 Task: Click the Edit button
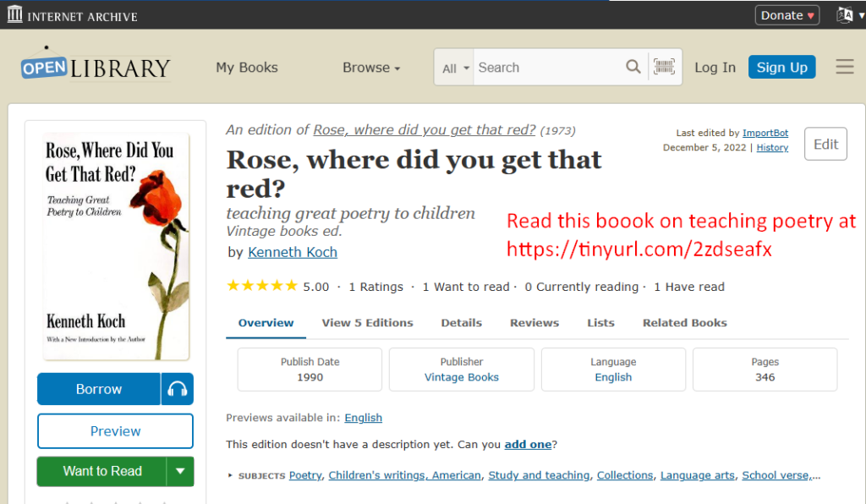click(825, 144)
